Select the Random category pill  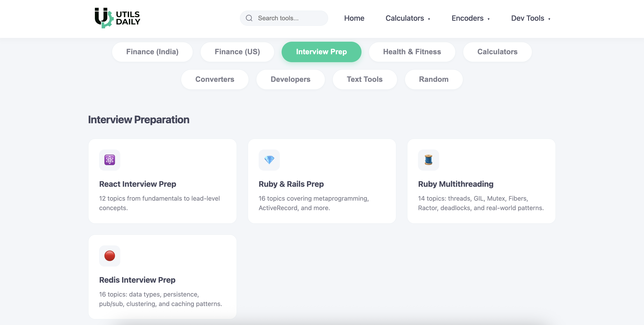[x=433, y=79]
